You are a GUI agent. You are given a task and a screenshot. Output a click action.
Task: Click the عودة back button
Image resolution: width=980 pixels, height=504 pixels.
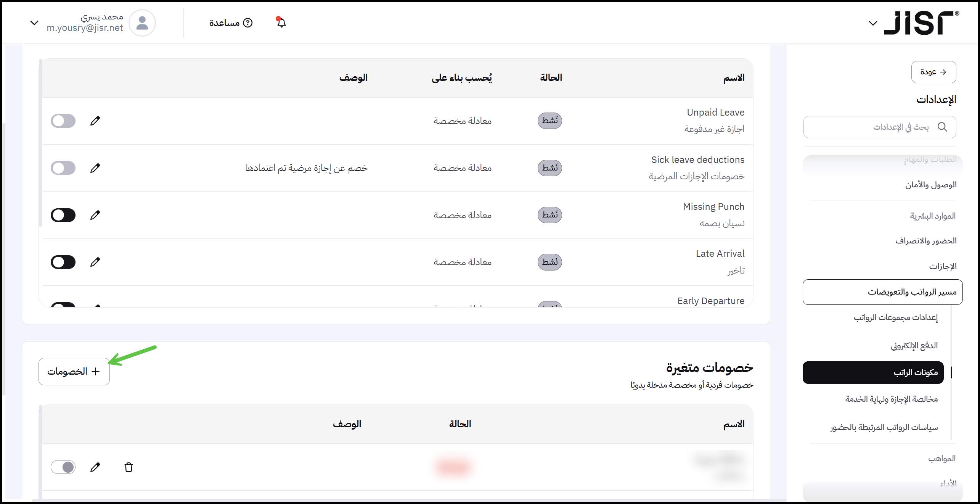933,72
